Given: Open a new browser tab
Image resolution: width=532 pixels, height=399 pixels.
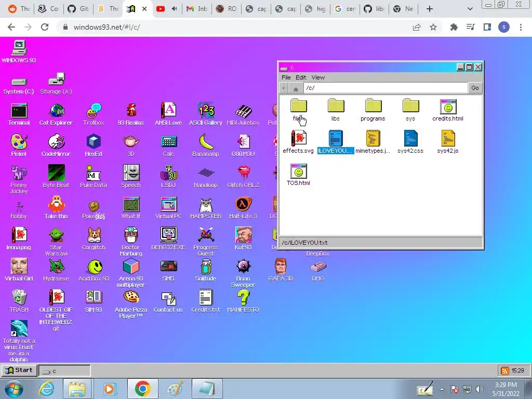Looking at the screenshot, I should pos(430,9).
